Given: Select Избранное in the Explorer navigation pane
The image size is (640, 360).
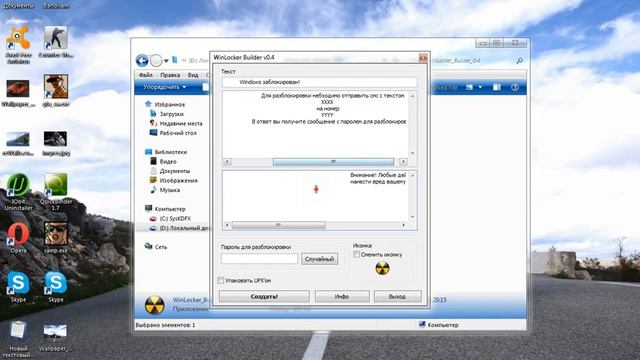Looking at the screenshot, I should [x=166, y=104].
